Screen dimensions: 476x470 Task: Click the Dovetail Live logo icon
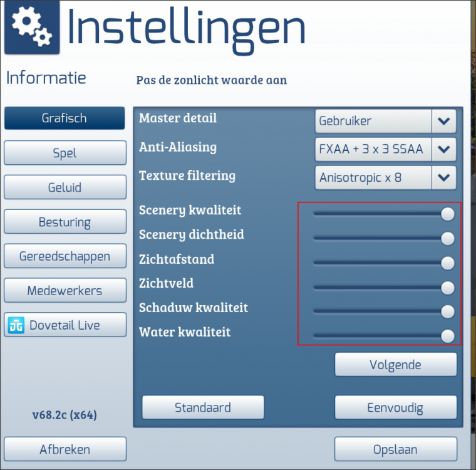click(x=16, y=325)
